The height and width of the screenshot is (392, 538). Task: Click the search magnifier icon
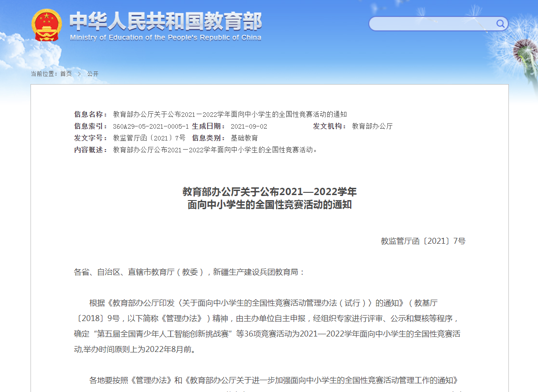[500, 24]
